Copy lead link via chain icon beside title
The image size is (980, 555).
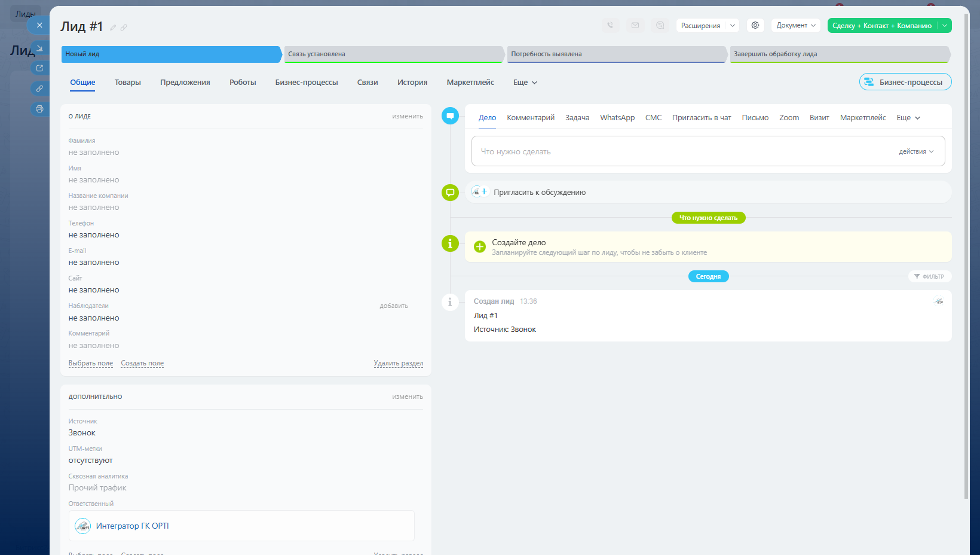(x=124, y=28)
